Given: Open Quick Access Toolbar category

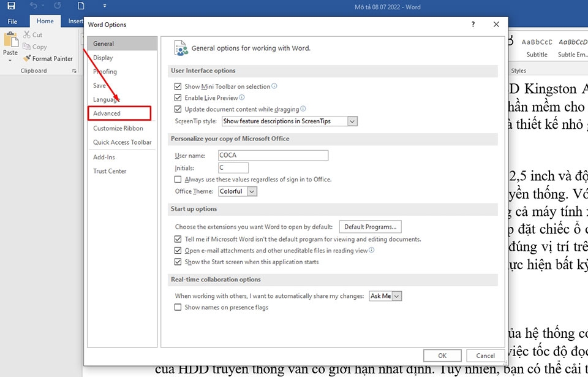Looking at the screenshot, I should tap(123, 142).
